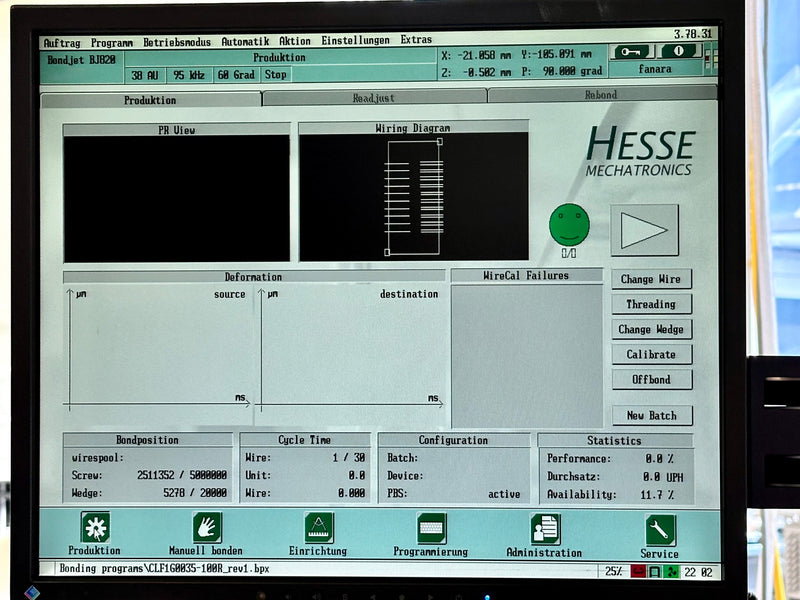Open the Einstellungen menu
The image size is (800, 600).
355,40
